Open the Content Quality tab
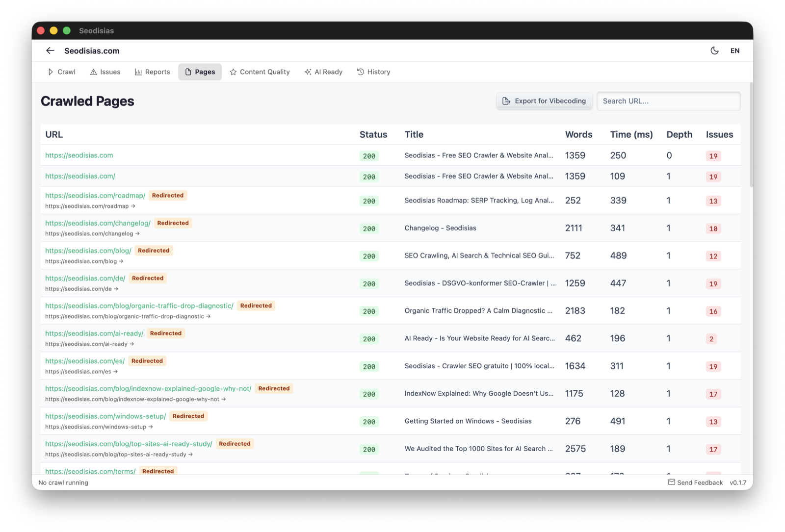The image size is (785, 532). (x=260, y=72)
